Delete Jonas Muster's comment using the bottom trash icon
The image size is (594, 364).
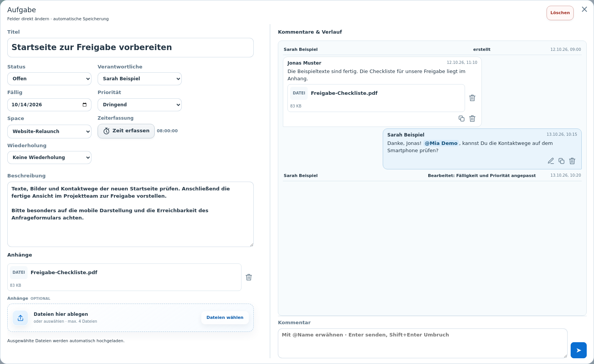point(472,119)
